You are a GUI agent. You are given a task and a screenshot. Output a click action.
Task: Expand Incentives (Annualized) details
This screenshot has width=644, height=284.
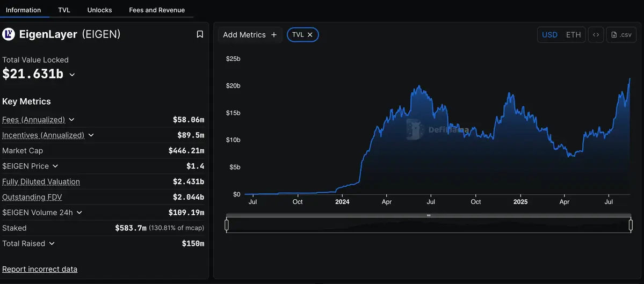[91, 135]
